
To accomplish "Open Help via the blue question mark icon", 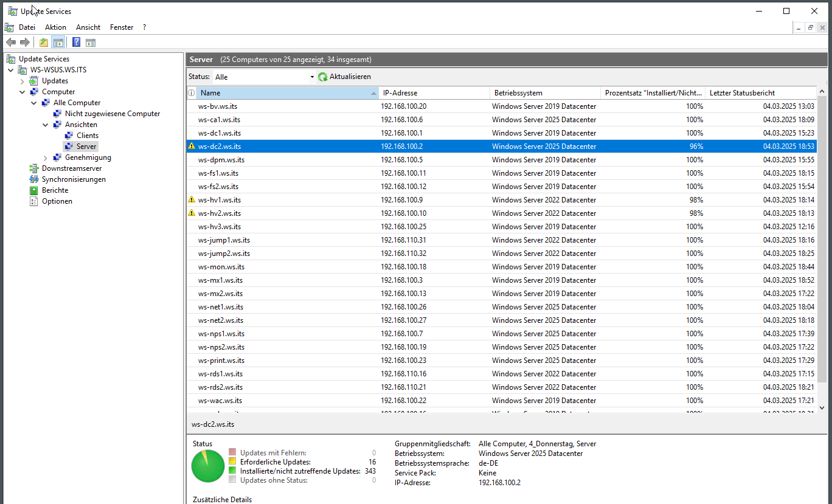I will tap(77, 42).
